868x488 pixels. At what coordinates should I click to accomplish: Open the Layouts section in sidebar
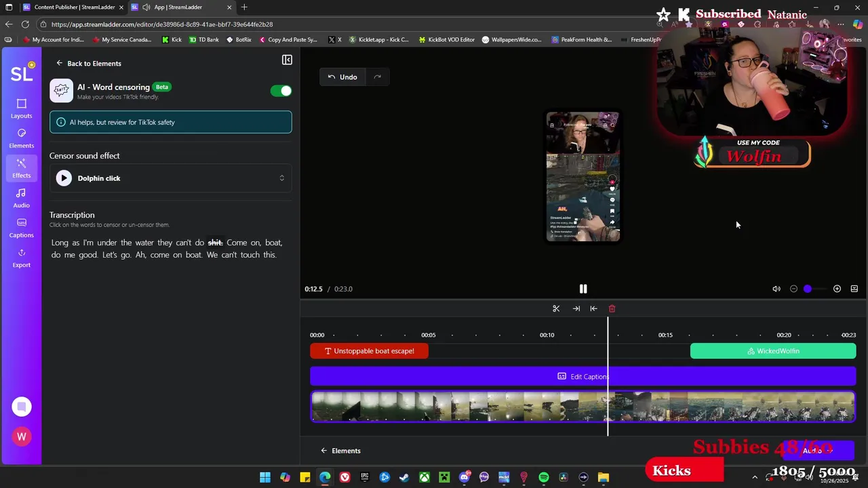(x=21, y=108)
